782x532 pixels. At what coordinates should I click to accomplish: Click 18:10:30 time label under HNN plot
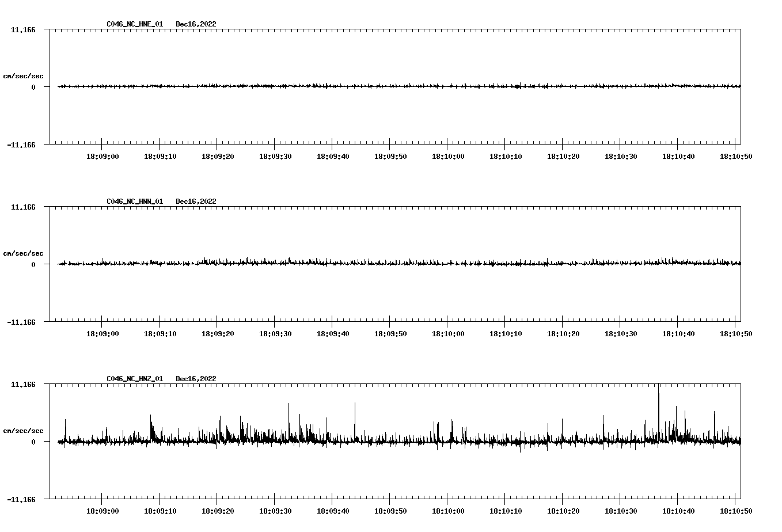(621, 333)
